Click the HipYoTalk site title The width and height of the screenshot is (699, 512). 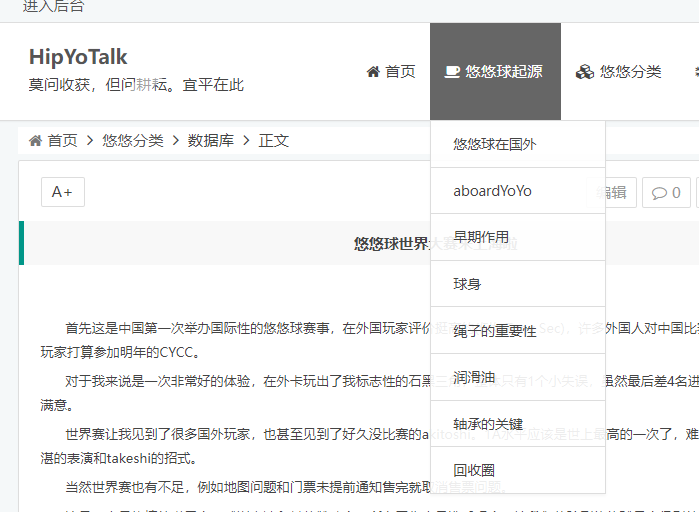pos(78,57)
